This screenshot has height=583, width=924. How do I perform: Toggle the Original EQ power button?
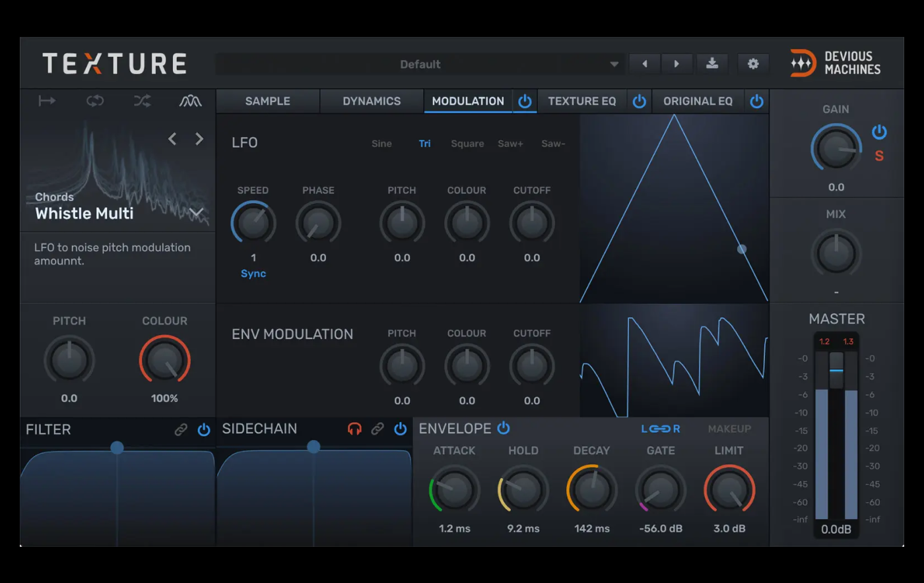757,102
